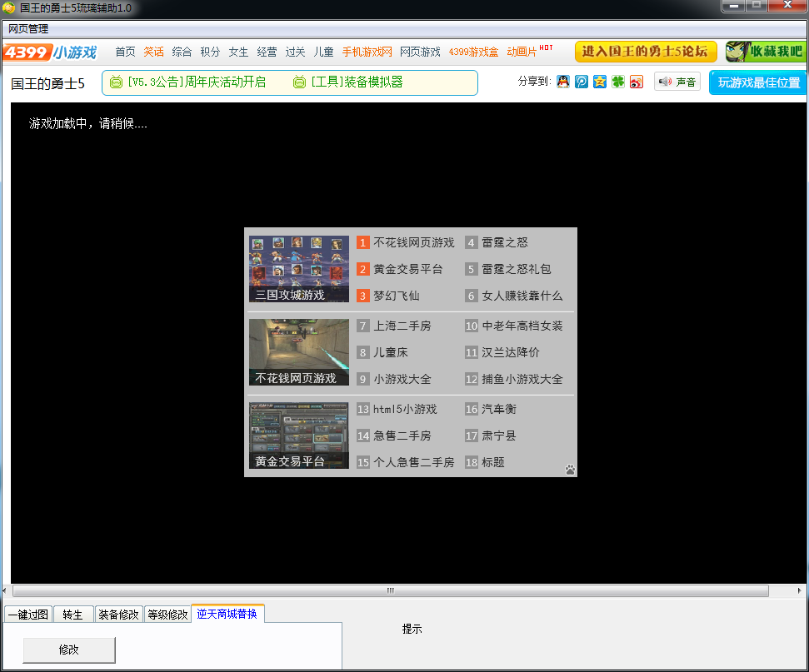Switch to the 转生 tab

coord(73,615)
